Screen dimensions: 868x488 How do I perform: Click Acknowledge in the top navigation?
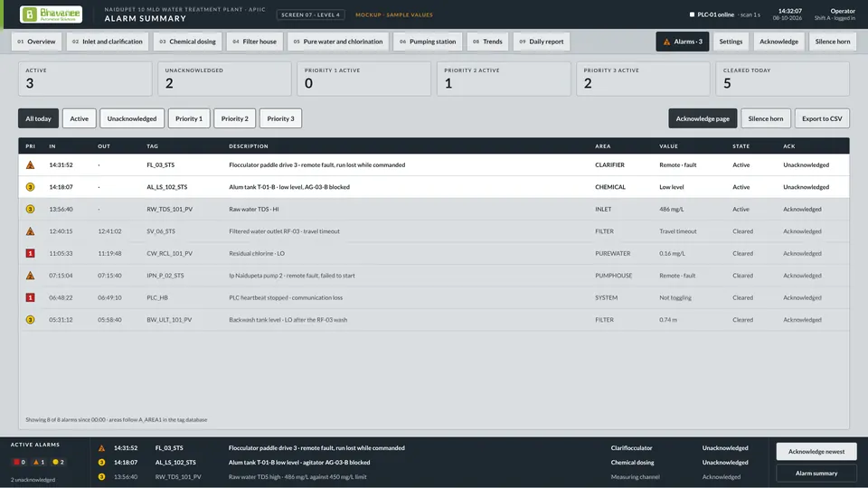tap(778, 42)
